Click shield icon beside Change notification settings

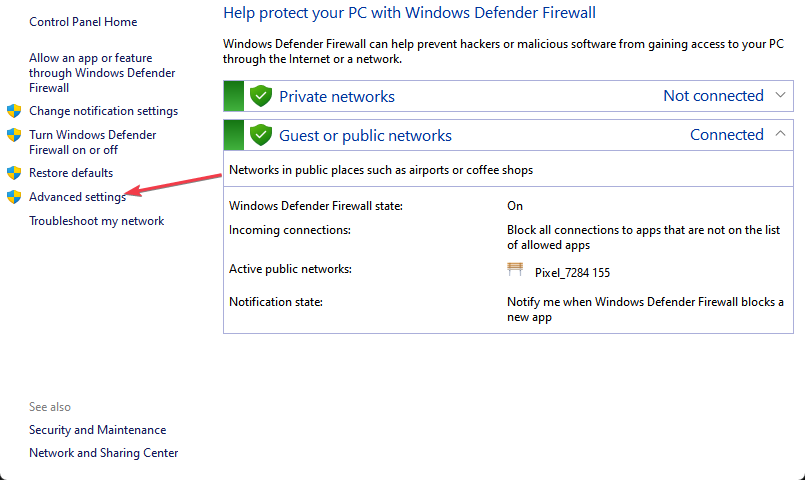pos(14,111)
